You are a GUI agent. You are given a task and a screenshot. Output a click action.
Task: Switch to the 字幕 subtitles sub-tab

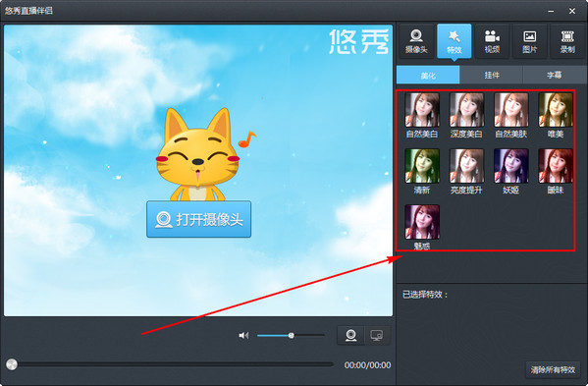[x=555, y=75]
